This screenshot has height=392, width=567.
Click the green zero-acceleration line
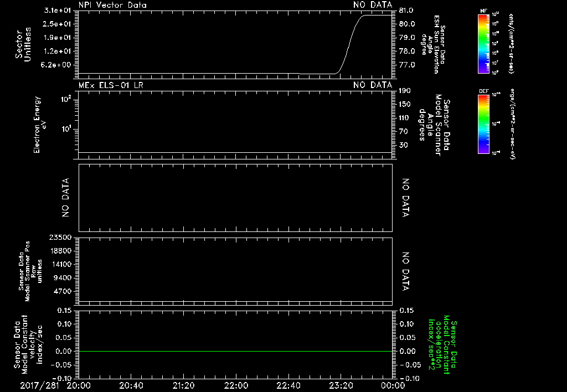[235, 351]
